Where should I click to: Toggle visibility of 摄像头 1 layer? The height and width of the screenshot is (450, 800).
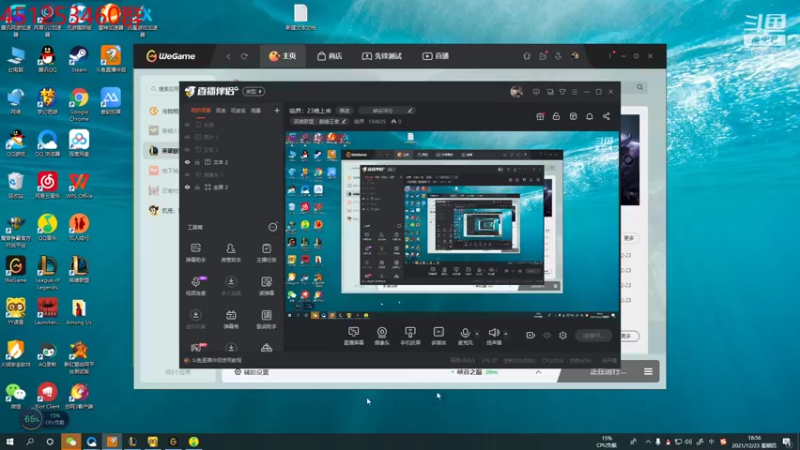click(187, 174)
